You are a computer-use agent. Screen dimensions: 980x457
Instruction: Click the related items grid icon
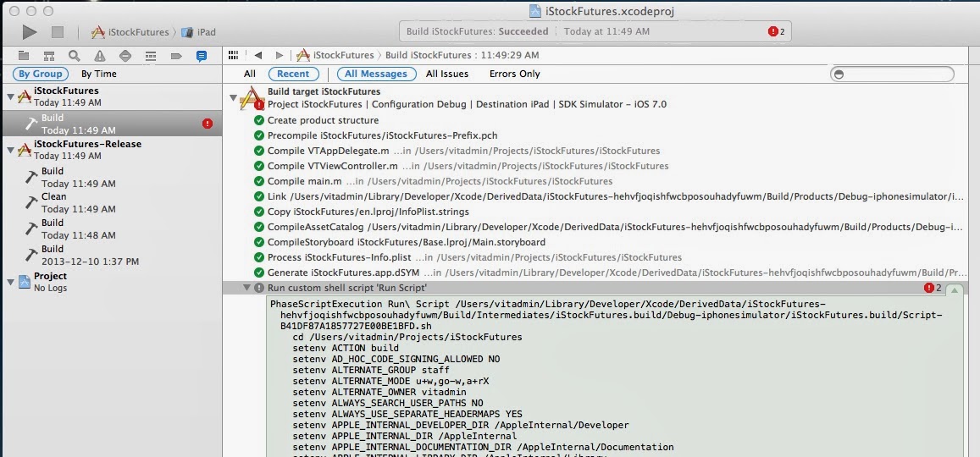tap(233, 55)
